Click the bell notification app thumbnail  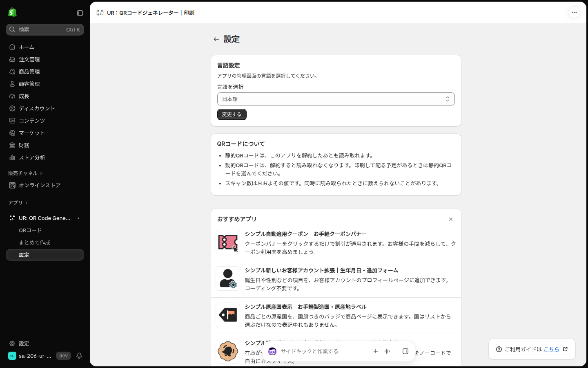point(228,351)
